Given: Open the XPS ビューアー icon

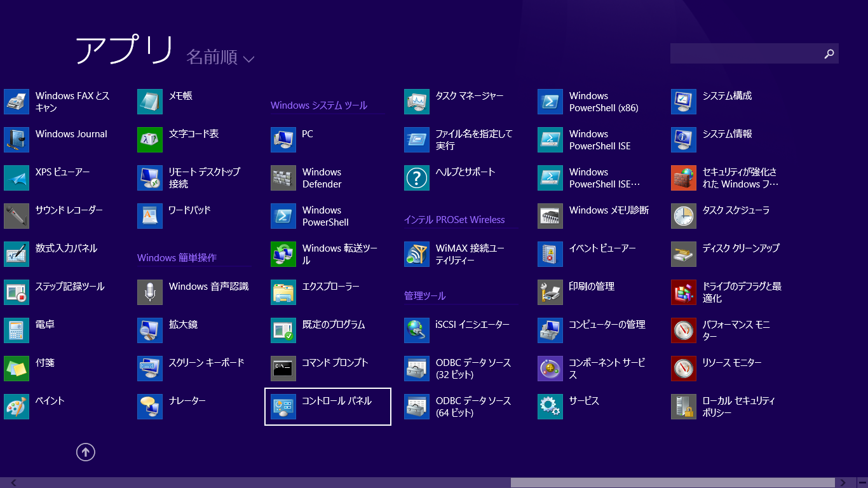Looking at the screenshot, I should point(17,178).
